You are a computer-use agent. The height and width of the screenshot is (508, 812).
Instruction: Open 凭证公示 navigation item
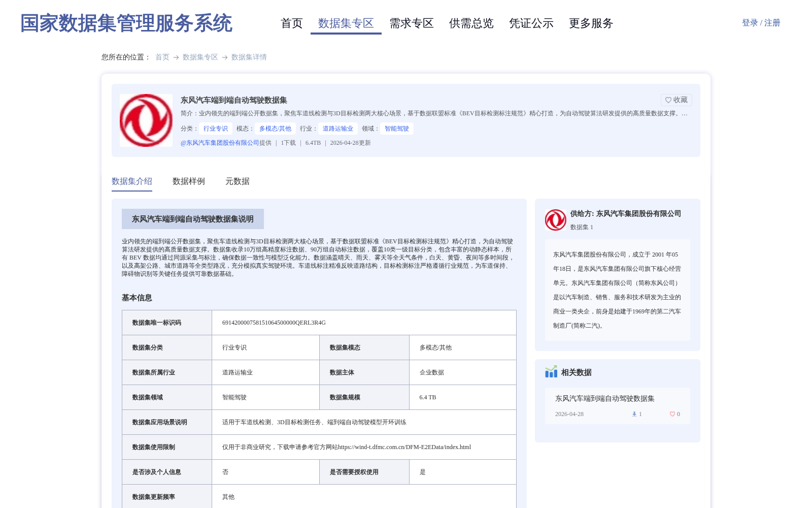pos(531,23)
